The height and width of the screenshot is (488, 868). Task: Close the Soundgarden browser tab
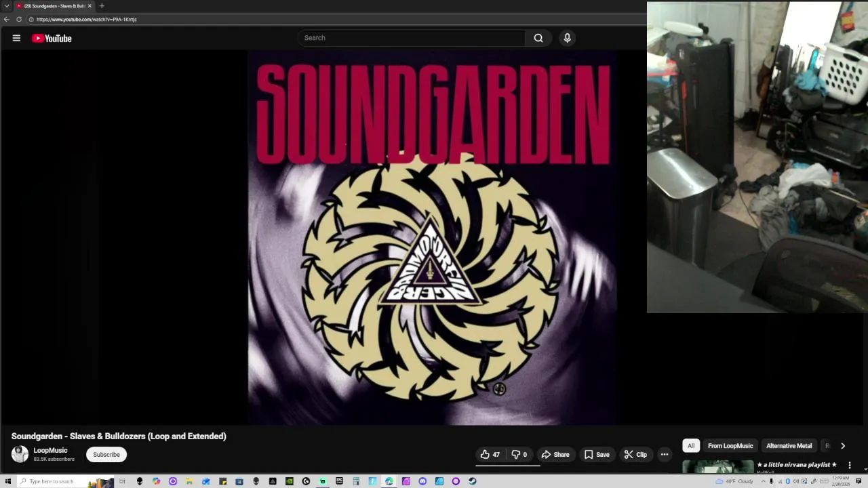point(90,6)
